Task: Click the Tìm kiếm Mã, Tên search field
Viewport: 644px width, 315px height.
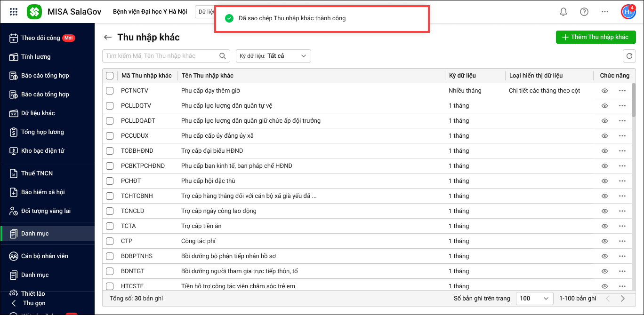Action: [160, 56]
